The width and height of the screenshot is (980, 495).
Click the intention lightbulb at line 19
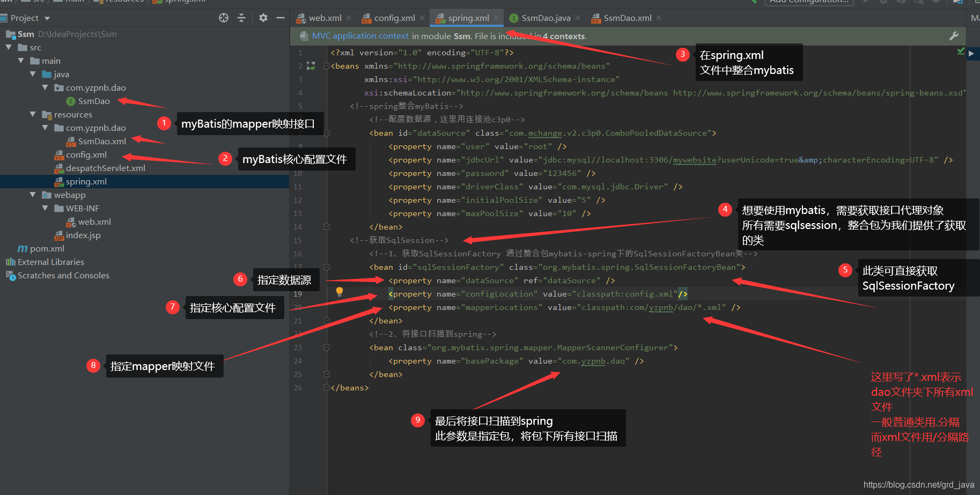pos(339,292)
